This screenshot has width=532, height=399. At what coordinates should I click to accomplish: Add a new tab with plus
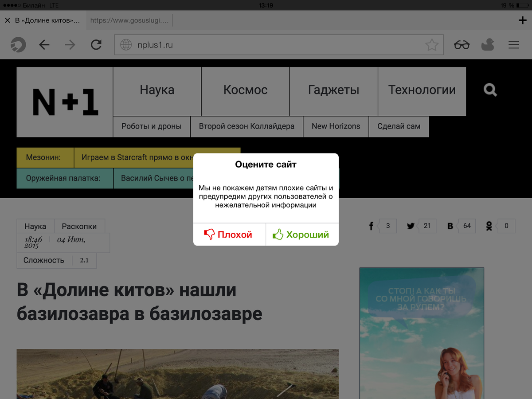pyautogui.click(x=522, y=20)
